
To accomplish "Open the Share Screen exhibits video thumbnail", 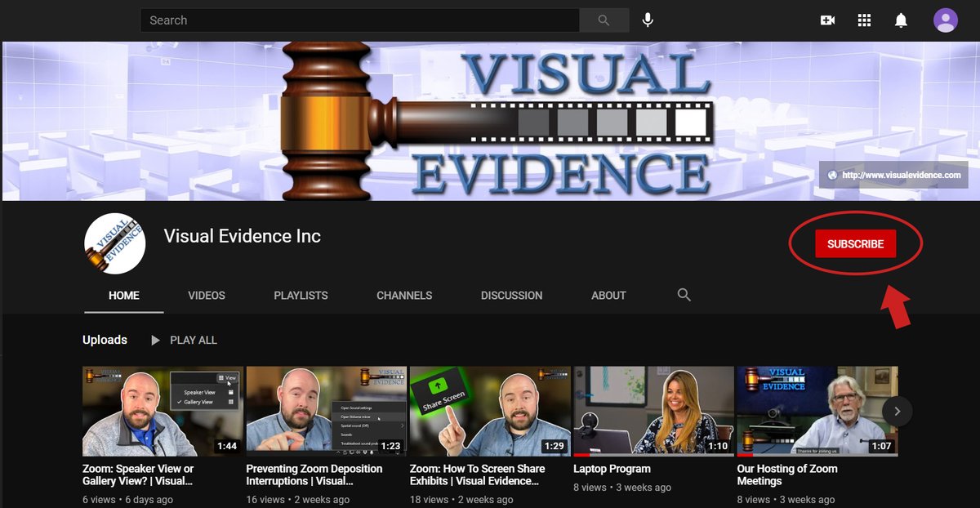I will (490, 411).
